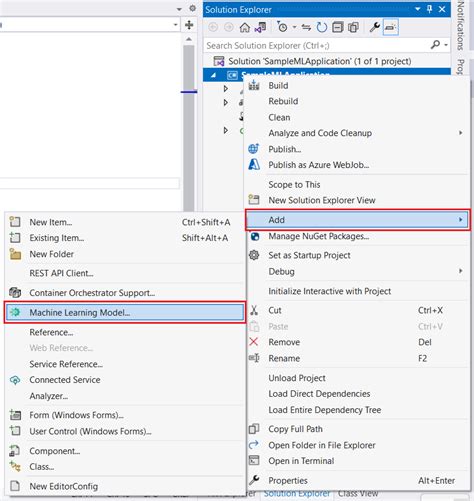
Task: Choose Build from the context menu
Action: tap(357, 86)
